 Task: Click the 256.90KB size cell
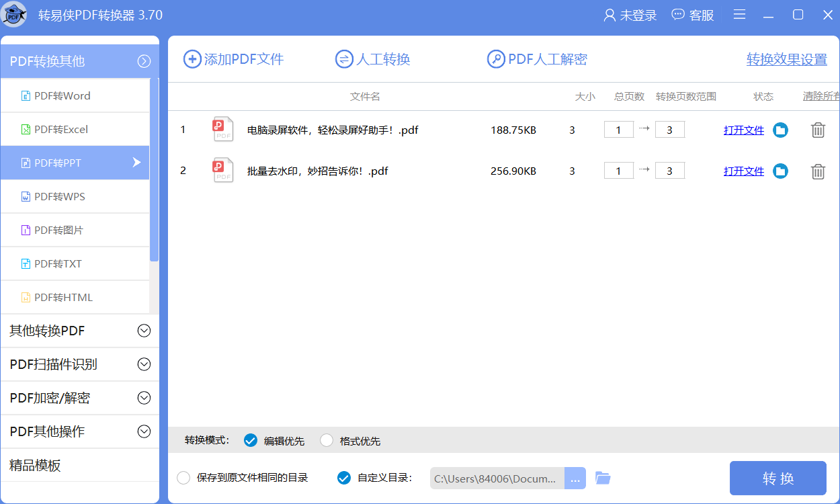[513, 171]
